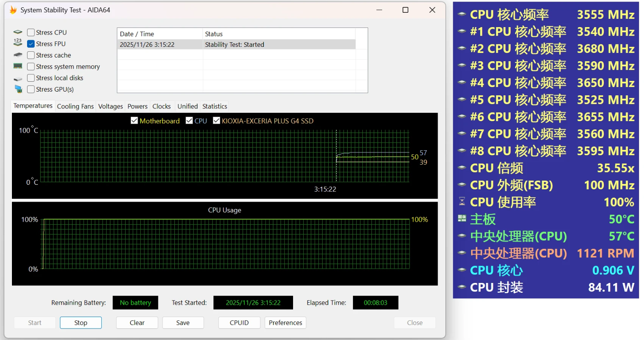Image resolution: width=644 pixels, height=340 pixels.
Task: Tick the Stress local disks checkbox
Action: (x=31, y=78)
